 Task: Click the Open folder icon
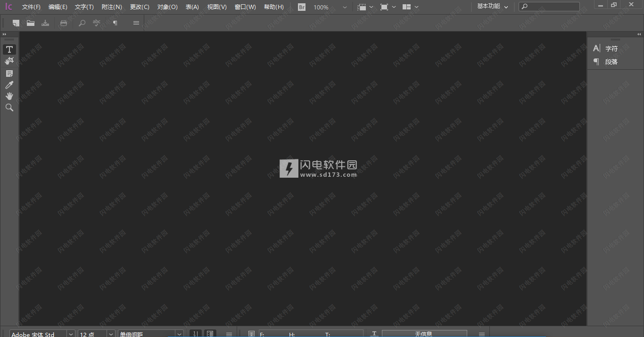coord(31,23)
